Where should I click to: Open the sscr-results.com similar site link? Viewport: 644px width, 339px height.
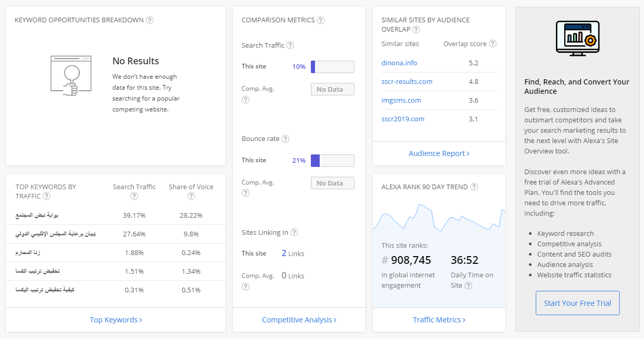coord(407,81)
